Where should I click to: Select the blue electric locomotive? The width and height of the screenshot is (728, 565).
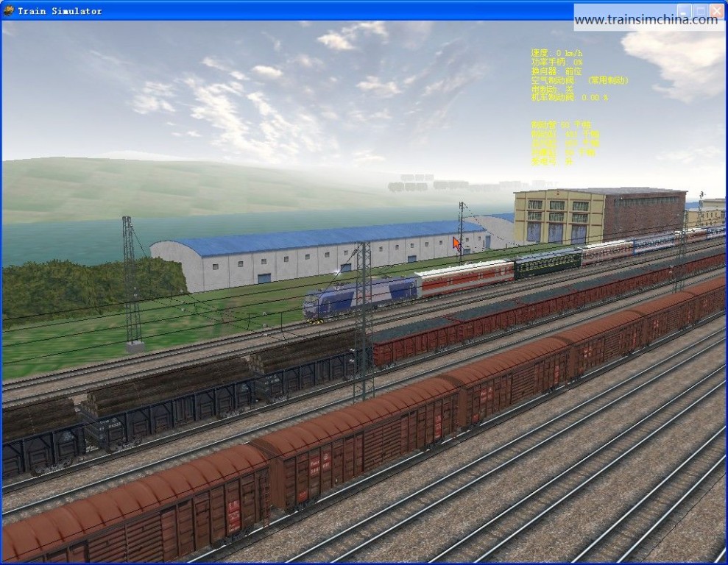pos(359,296)
